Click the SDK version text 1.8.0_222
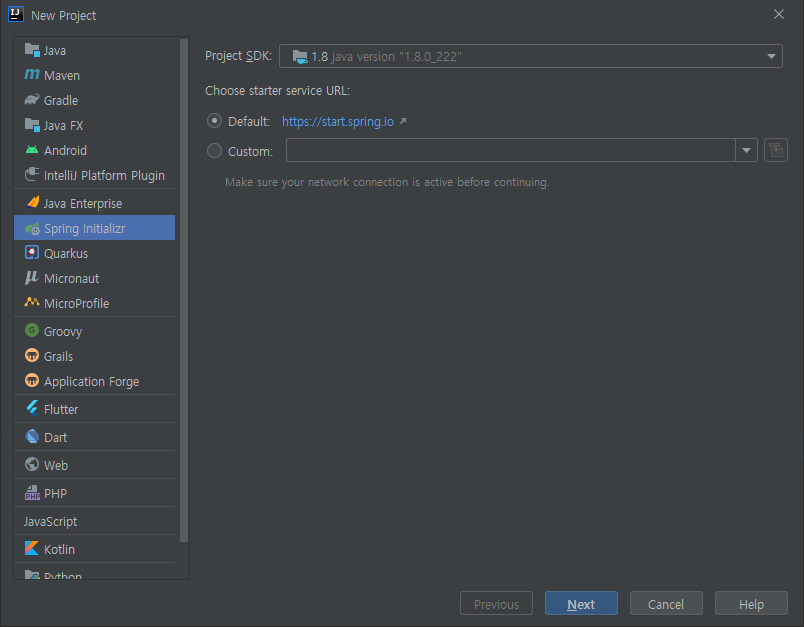This screenshot has height=627, width=804. [397, 56]
